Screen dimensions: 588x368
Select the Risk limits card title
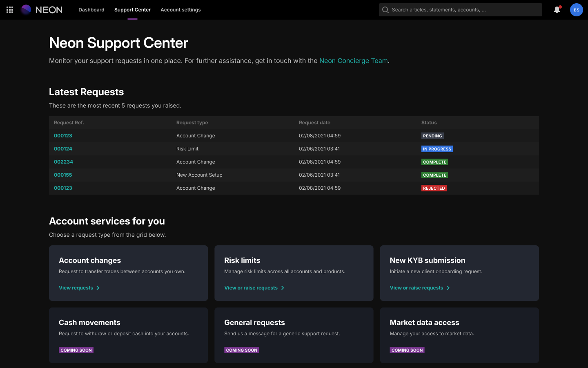pyautogui.click(x=242, y=260)
